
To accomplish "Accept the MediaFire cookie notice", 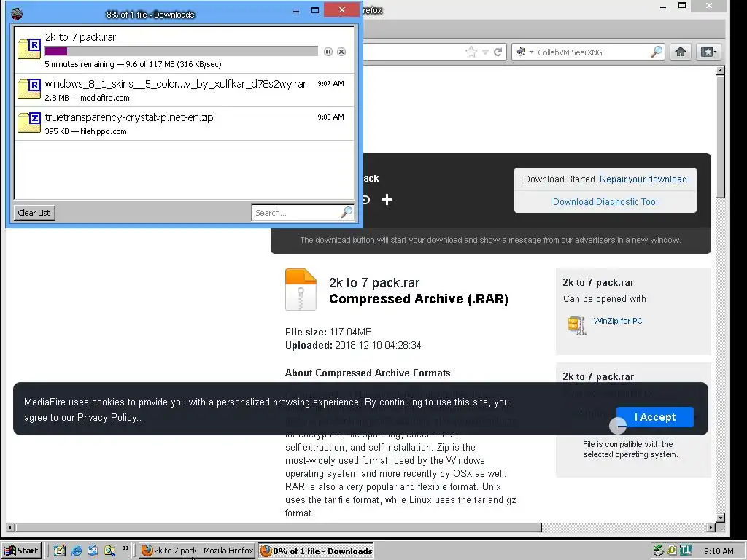I will tap(654, 417).
